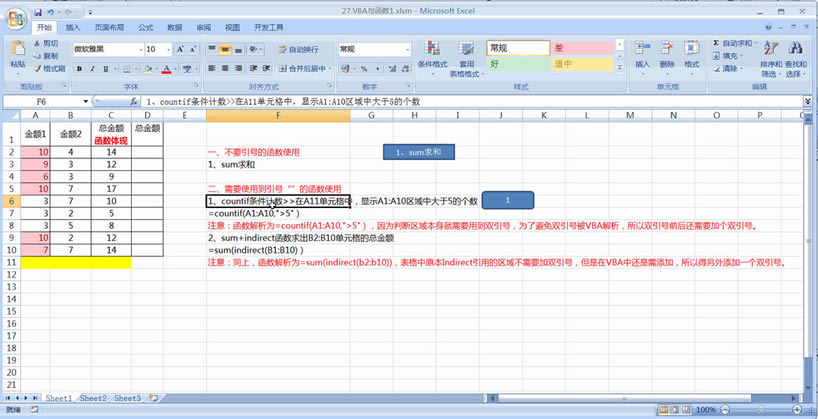Open Sort and Filter 排序和筛选
The height and width of the screenshot is (419, 818).
pos(771,58)
